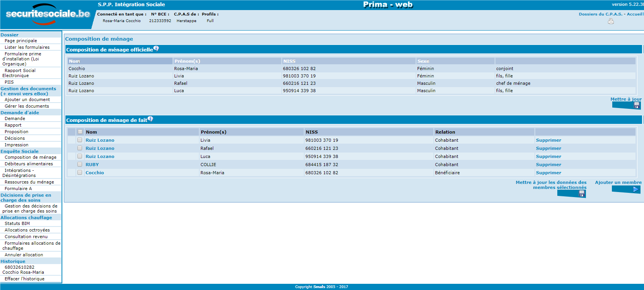This screenshot has height=290, width=644.
Task: Open info icon for official household composition
Action: [156, 48]
